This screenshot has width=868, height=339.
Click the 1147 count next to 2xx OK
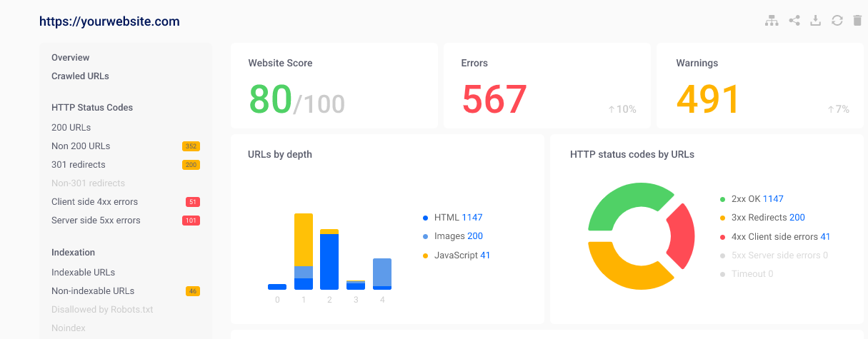coord(772,199)
